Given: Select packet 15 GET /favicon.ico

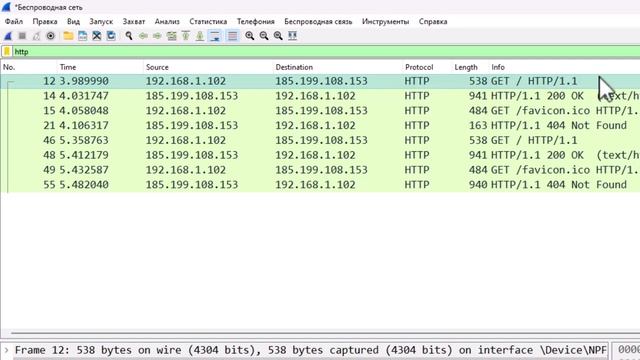Looking at the screenshot, I should (x=320, y=111).
